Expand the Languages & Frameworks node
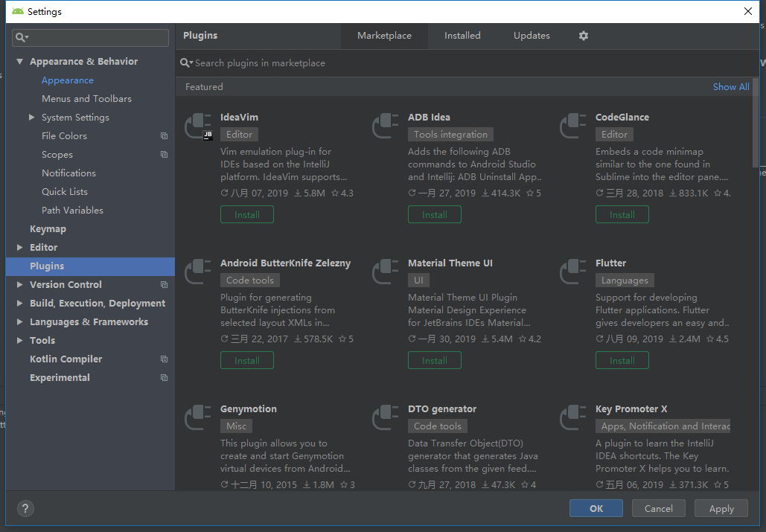The image size is (766, 532). coord(19,321)
